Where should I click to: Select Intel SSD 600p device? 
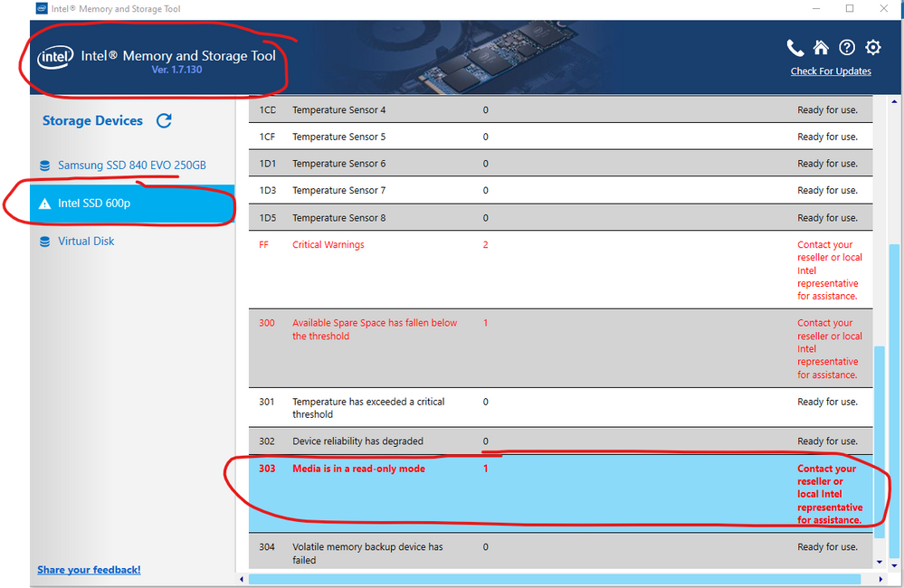(x=94, y=204)
